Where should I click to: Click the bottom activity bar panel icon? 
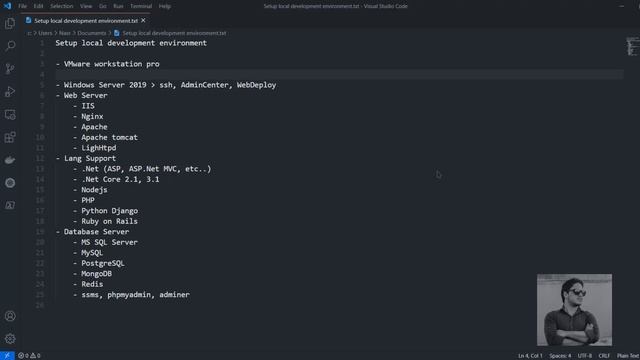tap(10, 205)
